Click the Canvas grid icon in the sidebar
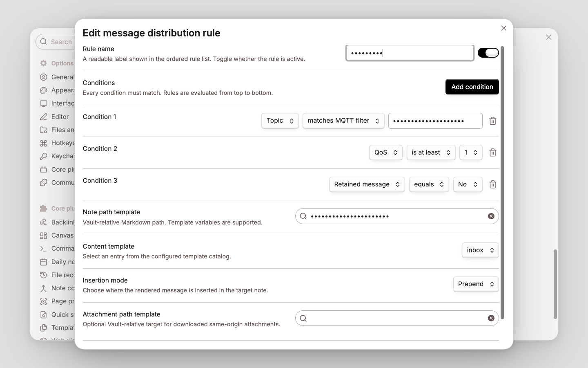Screen dimensions: 588x368 coord(43,236)
